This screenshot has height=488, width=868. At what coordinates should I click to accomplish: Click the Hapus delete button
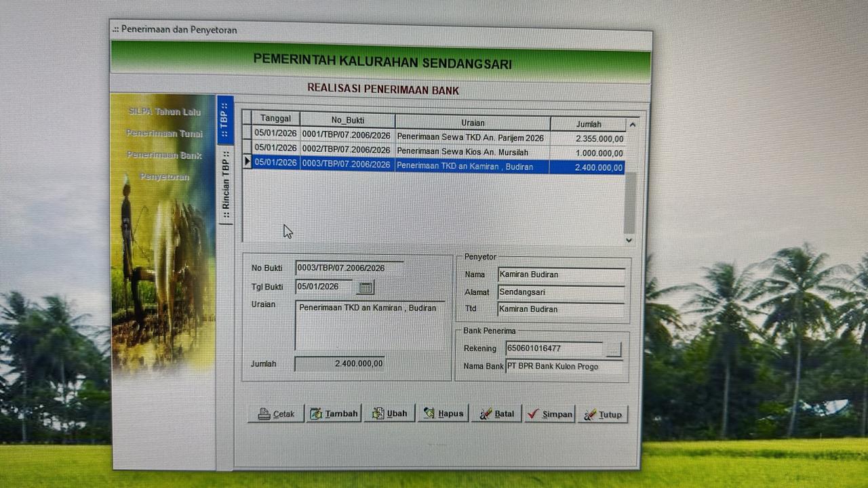pos(443,413)
